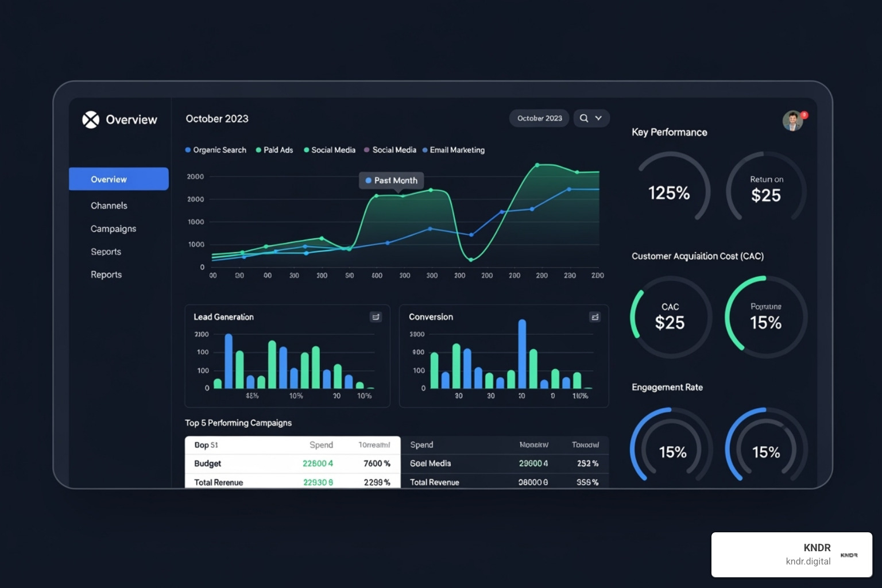Click the notification badge on the avatar
Screen dimensions: 882x588
tap(804, 114)
